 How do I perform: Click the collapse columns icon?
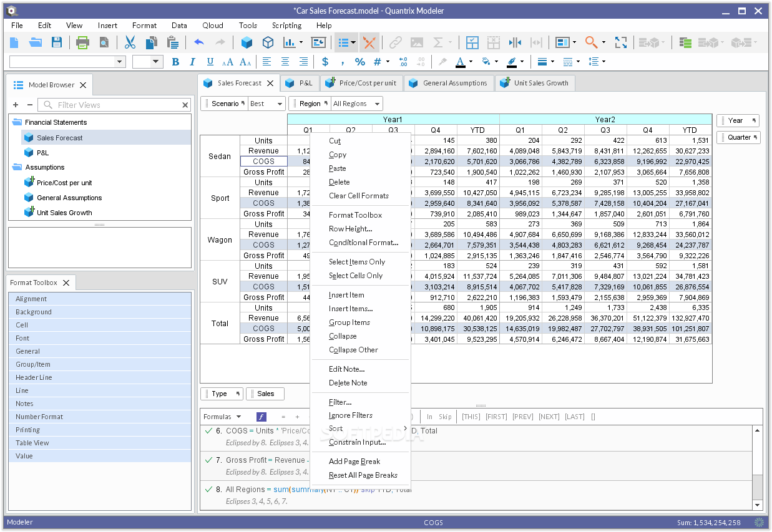point(515,42)
